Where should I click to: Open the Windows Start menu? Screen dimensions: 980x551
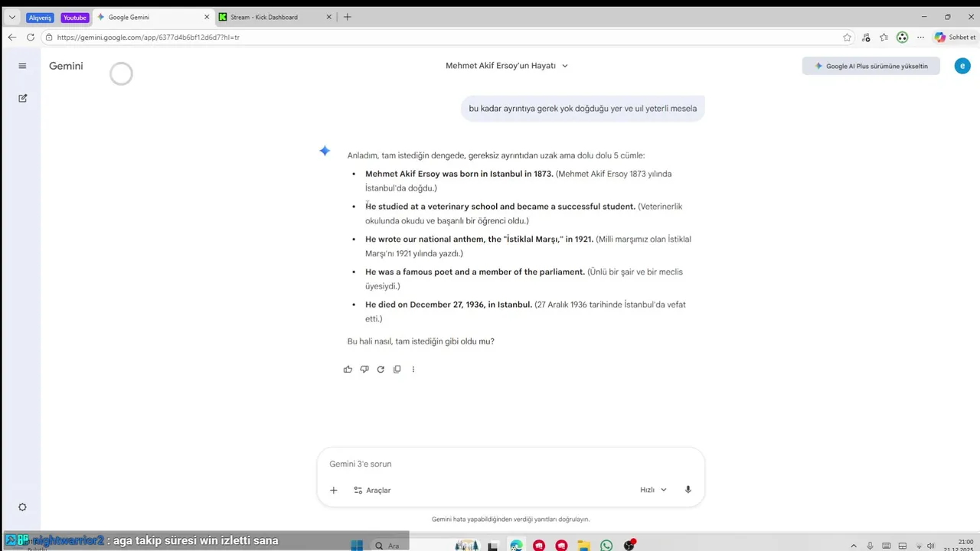[357, 546]
